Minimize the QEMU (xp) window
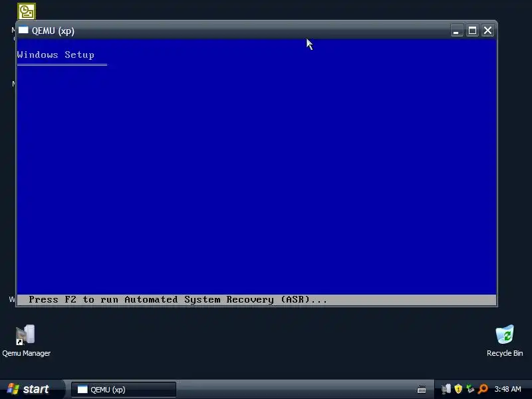 (x=457, y=31)
